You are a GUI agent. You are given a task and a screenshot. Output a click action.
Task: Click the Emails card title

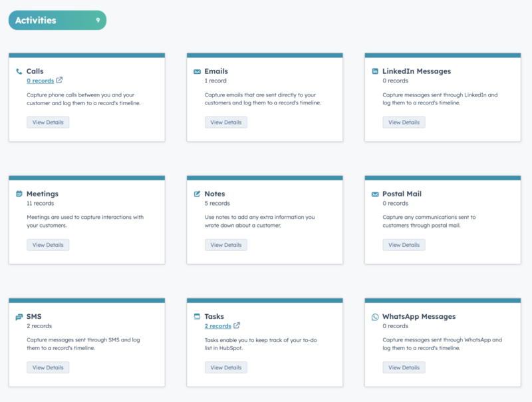tap(216, 71)
